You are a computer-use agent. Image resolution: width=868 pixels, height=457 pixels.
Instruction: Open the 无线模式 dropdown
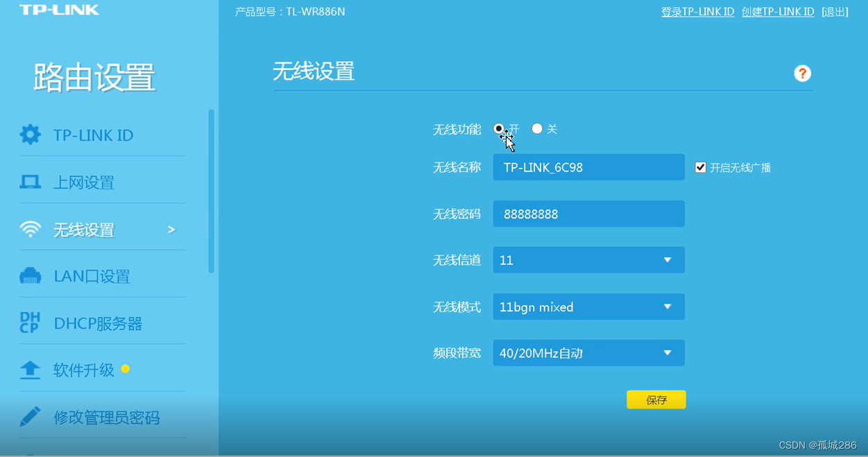(589, 307)
